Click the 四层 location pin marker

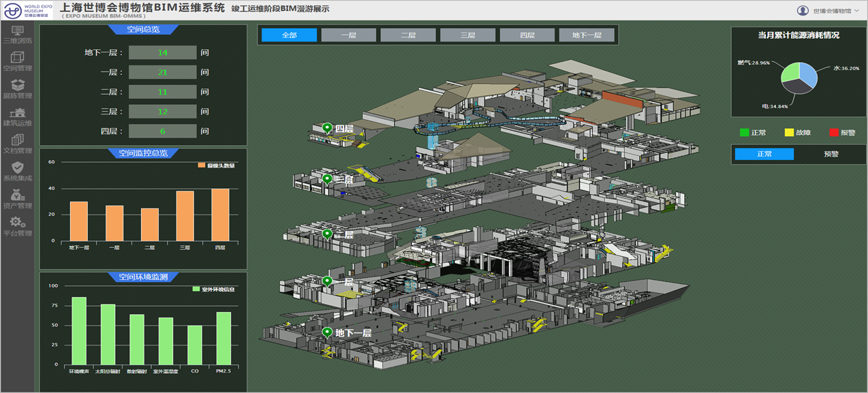(327, 128)
